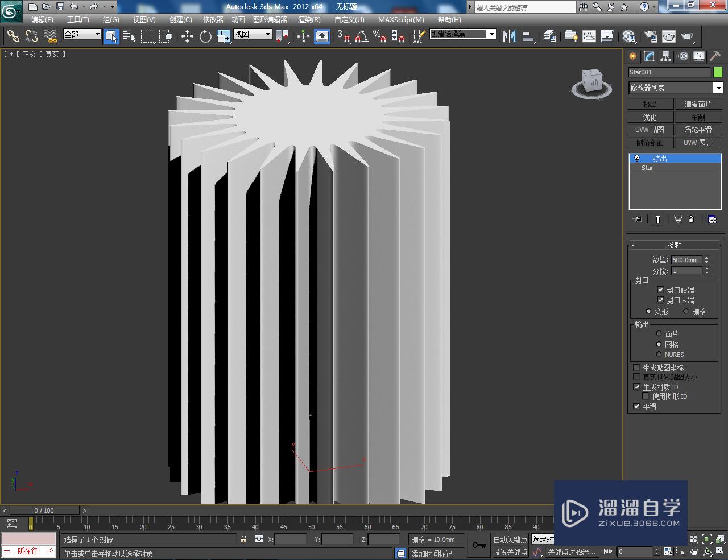Switch to the Utilities hammer tab
Image resolution: width=728 pixels, height=560 pixels.
[x=715, y=56]
